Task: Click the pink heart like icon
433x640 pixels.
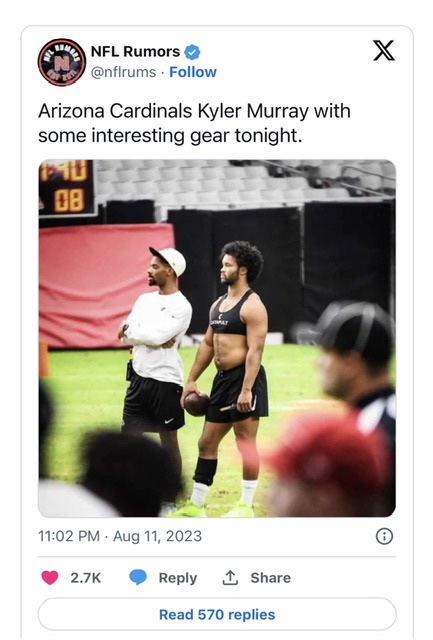Action: [50, 578]
